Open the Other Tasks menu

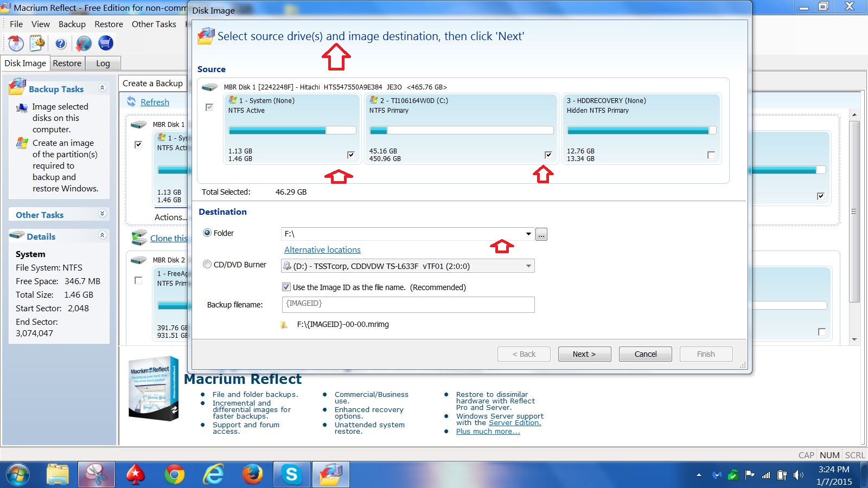click(154, 24)
